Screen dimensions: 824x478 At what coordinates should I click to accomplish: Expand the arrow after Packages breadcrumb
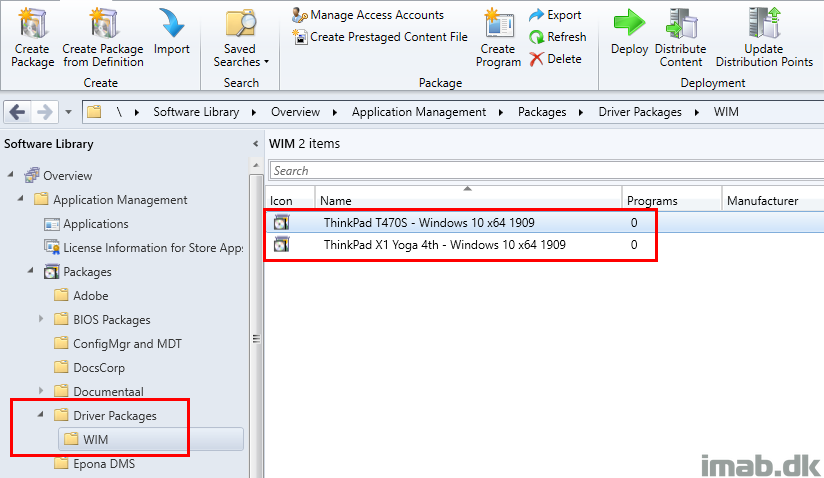581,112
